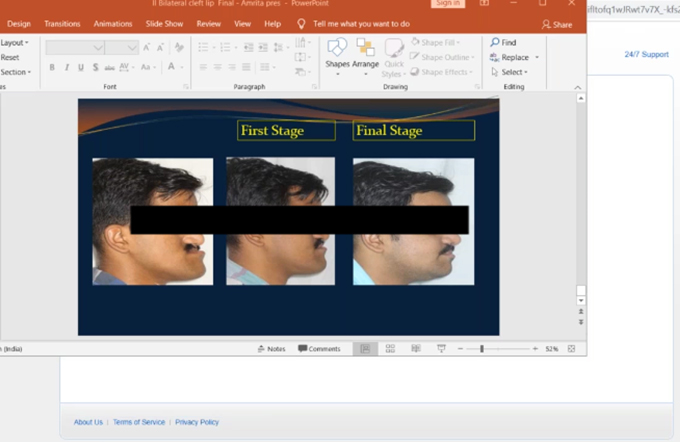Click the zoom slider handle
This screenshot has width=680, height=442.
tap(482, 349)
